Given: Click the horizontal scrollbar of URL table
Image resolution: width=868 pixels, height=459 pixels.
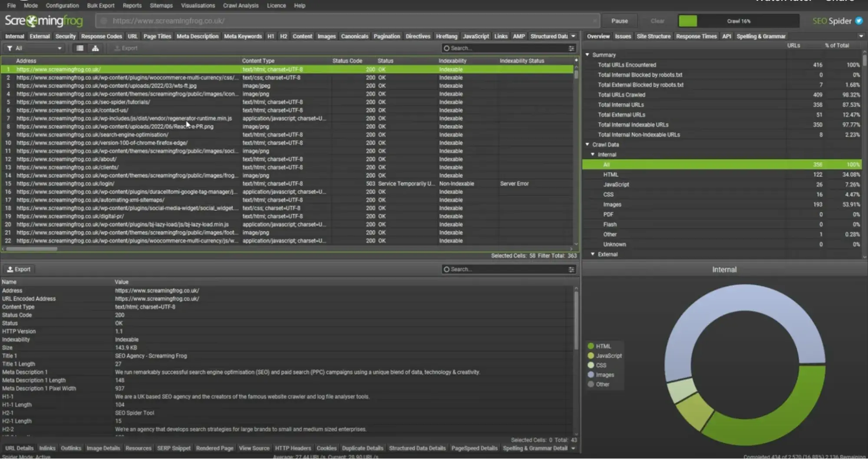Looking at the screenshot, I should 31,249.
